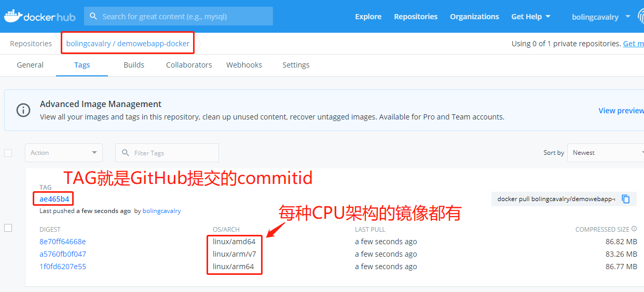Image resolution: width=644 pixels, height=292 pixels.
Task: Click the docker pull command box
Action: (x=564, y=199)
